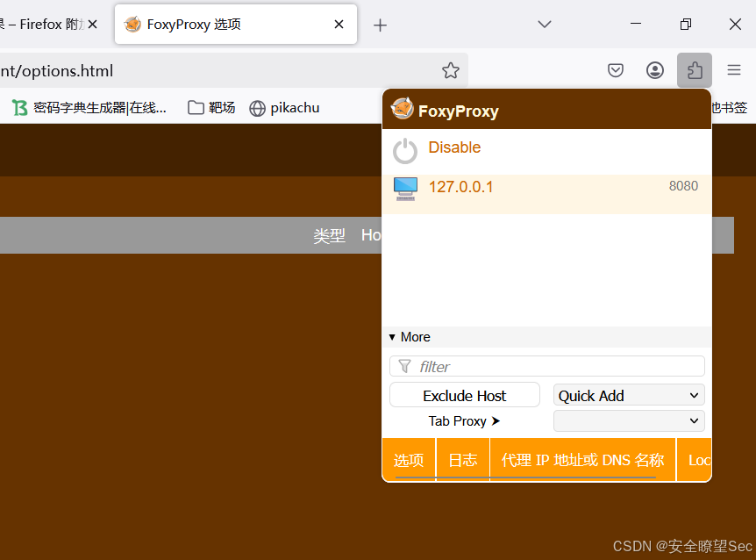
Task: Open the Firefox extensions puzzle icon
Action: (x=695, y=70)
